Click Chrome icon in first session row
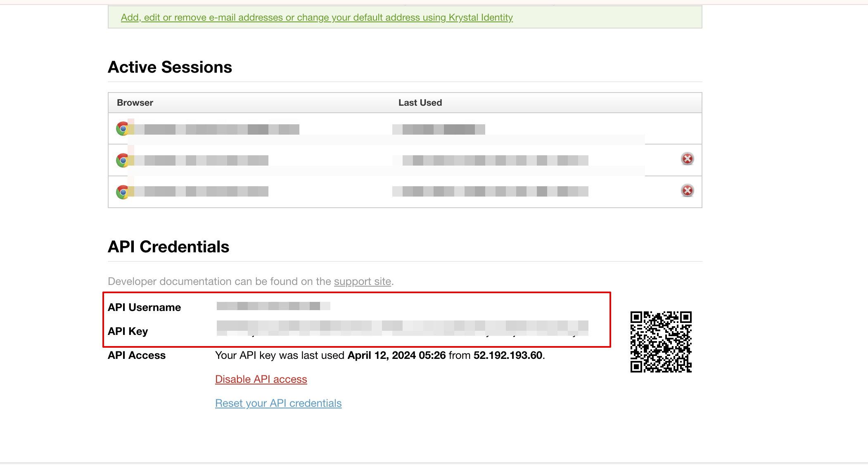The width and height of the screenshot is (868, 465). pyautogui.click(x=122, y=128)
